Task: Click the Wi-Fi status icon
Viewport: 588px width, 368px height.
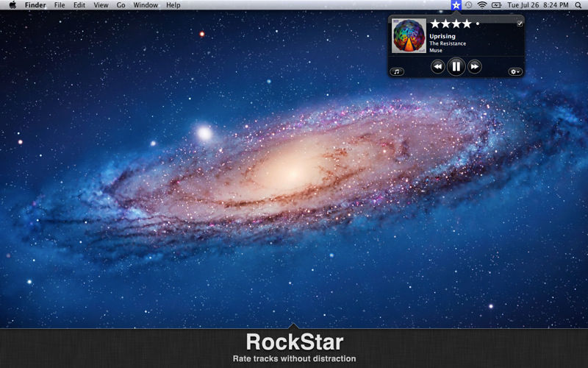Action: coord(482,5)
